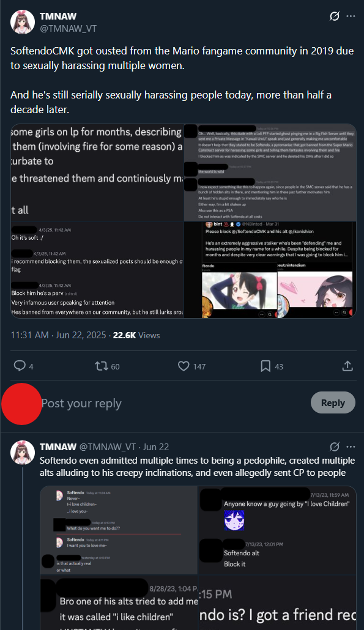Screen dimensions: 364x630
Task: Open TMNAW profile avatar on main post
Action: pyautogui.click(x=23, y=21)
